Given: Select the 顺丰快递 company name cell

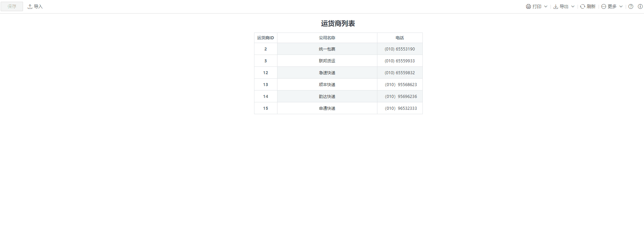Looking at the screenshot, I should pyautogui.click(x=327, y=85).
